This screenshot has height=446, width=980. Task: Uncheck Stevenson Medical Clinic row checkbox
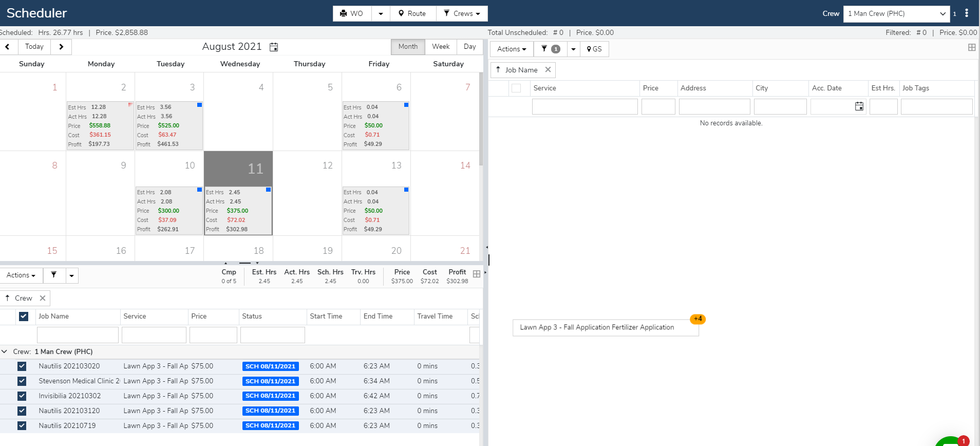click(22, 381)
